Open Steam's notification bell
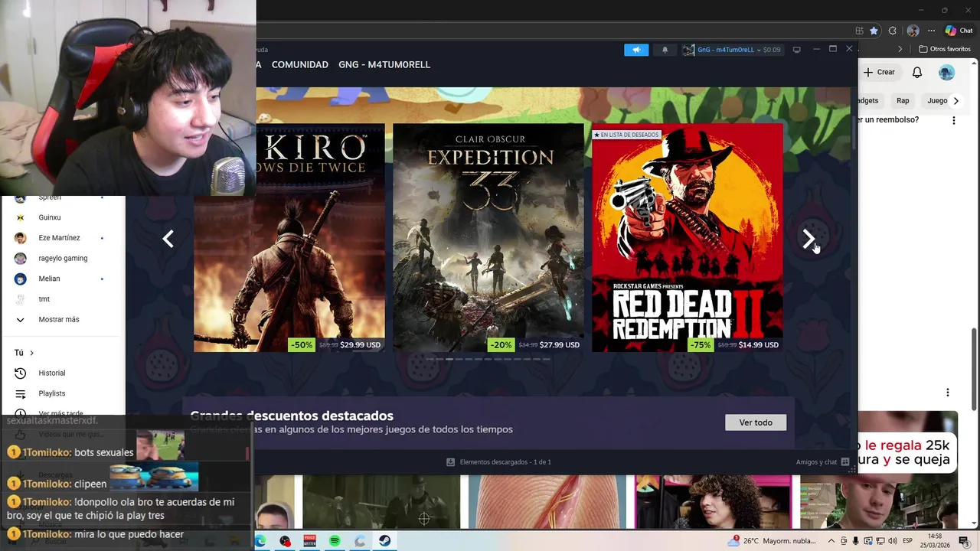Screen dimensions: 980x551 click(665, 50)
